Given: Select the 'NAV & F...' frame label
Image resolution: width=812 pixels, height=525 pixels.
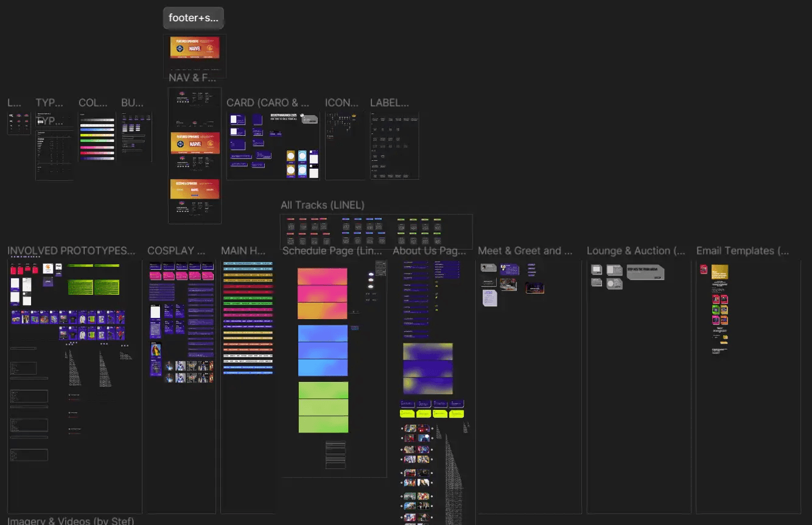Looking at the screenshot, I should click(x=192, y=78).
